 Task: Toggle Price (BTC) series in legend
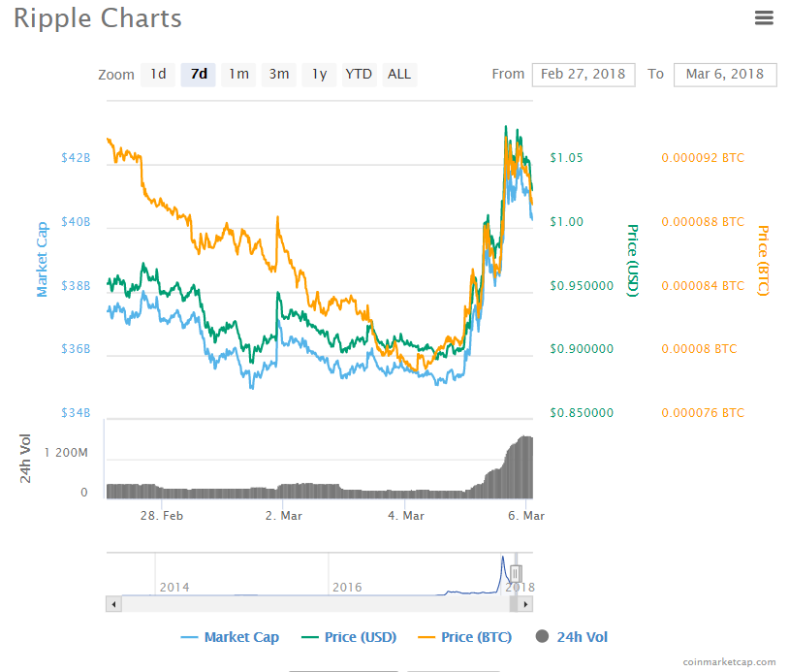tap(468, 637)
